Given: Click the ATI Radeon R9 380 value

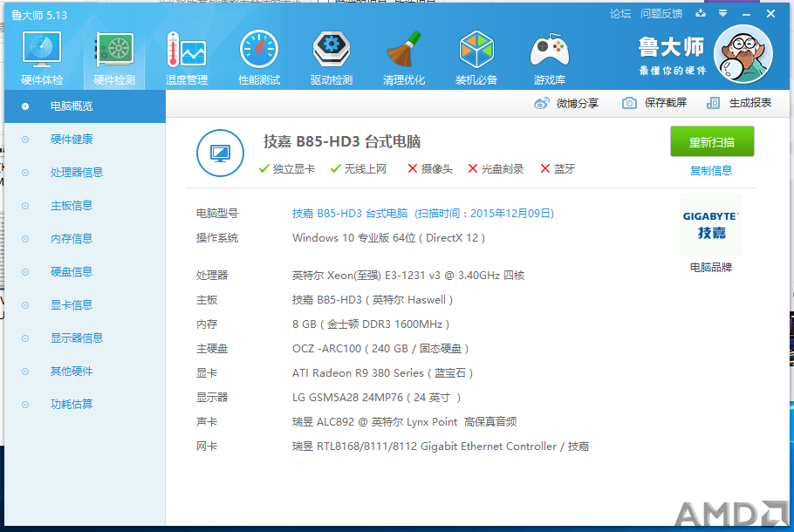Looking at the screenshot, I should coord(382,373).
